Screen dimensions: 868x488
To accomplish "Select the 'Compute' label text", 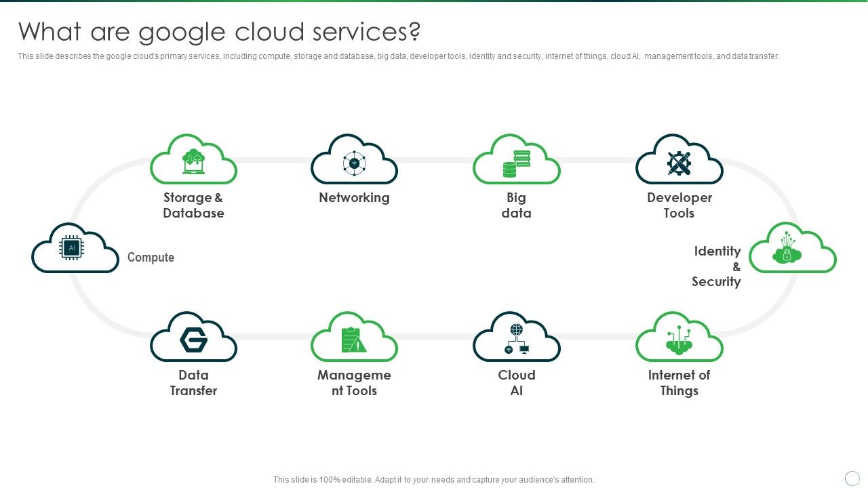I will [x=151, y=258].
